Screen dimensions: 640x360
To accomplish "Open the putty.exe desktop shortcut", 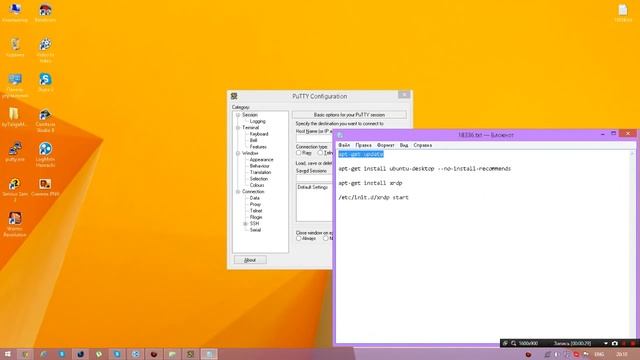I will click(x=15, y=151).
